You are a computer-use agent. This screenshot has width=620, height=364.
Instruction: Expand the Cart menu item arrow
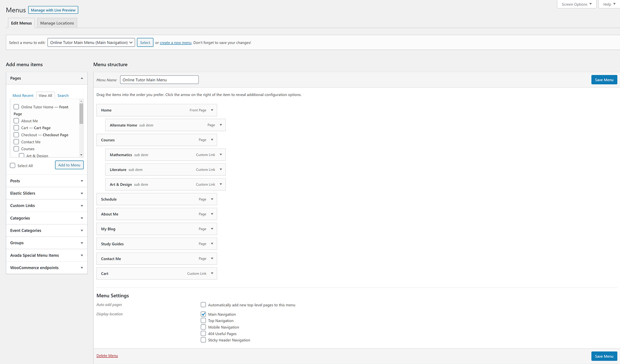tap(212, 273)
